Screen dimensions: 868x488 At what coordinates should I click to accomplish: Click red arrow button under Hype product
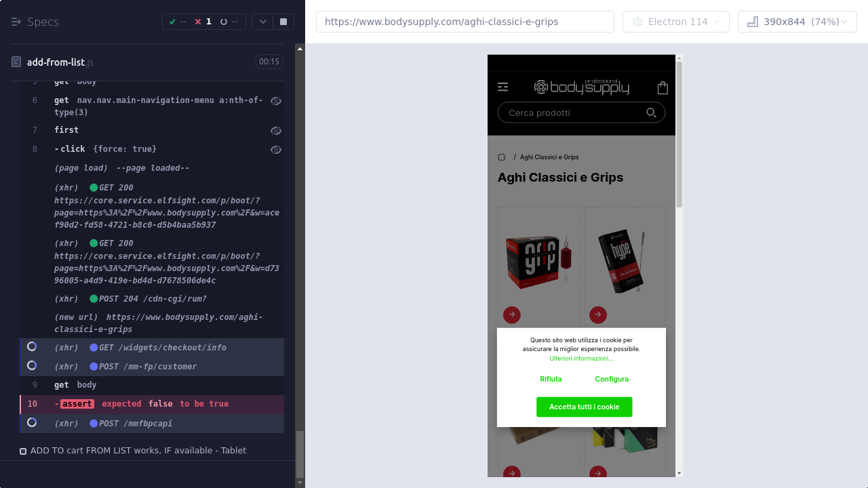click(x=597, y=314)
